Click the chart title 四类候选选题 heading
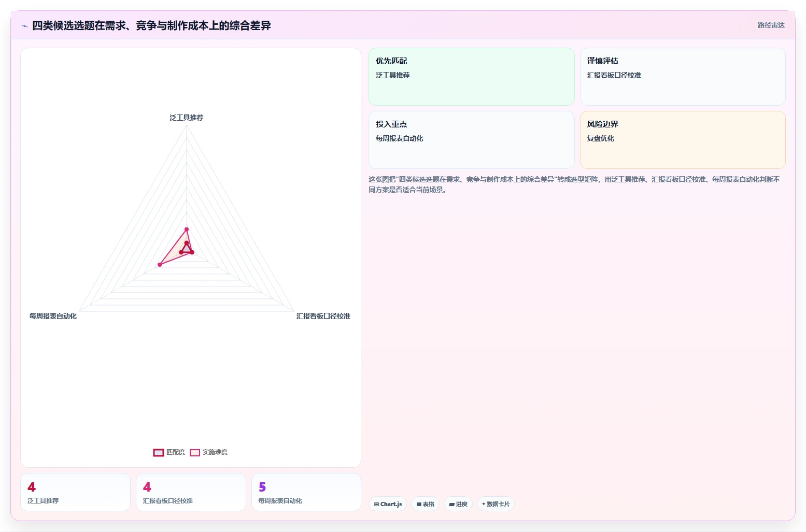Screen dimensions: 806x532 point(151,25)
